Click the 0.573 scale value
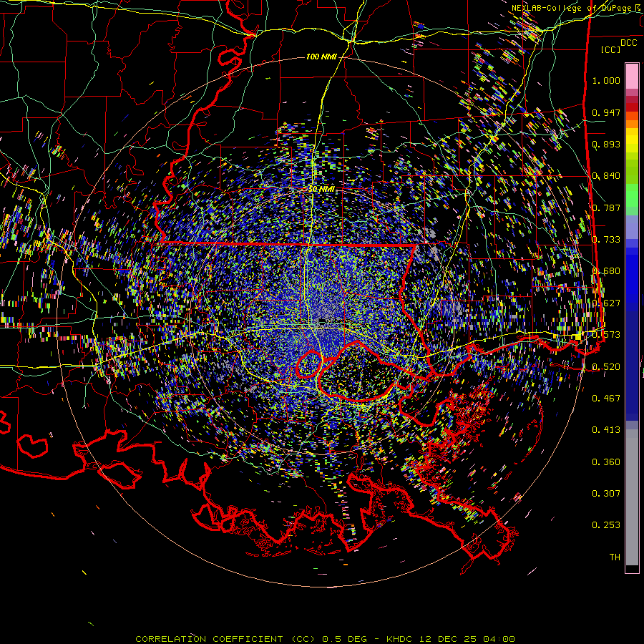The width and height of the screenshot is (644, 644). [x=606, y=335]
